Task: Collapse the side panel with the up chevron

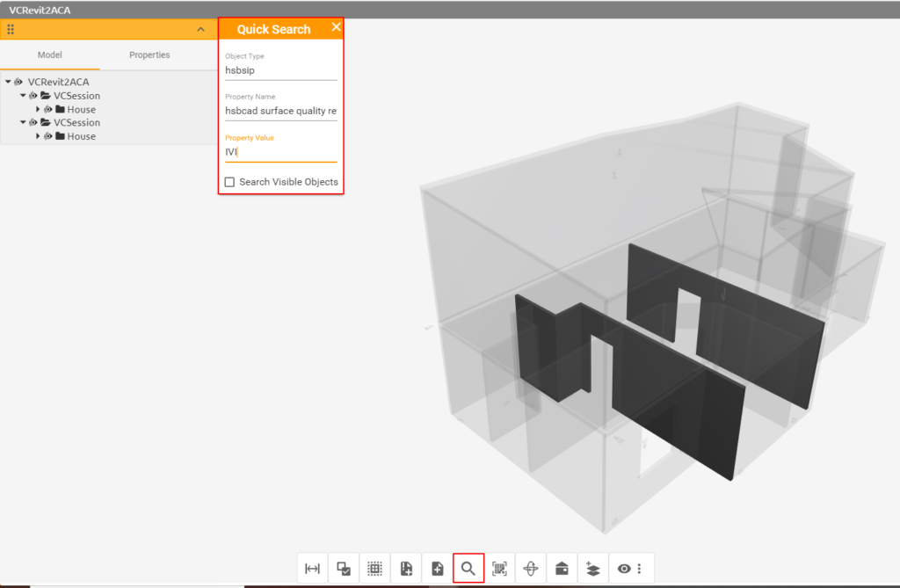Action: pos(201,29)
